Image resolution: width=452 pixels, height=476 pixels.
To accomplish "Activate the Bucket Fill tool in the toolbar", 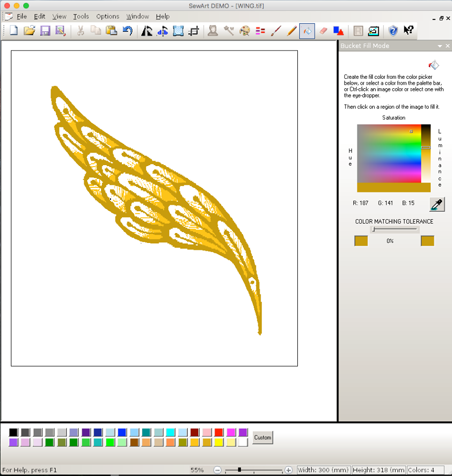I will tap(307, 31).
